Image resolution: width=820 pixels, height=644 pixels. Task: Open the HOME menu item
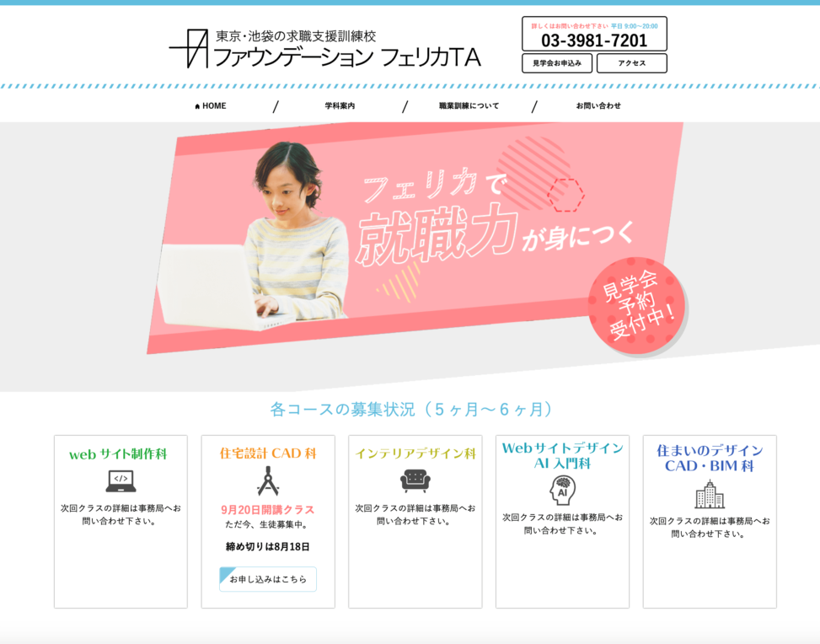point(211,105)
